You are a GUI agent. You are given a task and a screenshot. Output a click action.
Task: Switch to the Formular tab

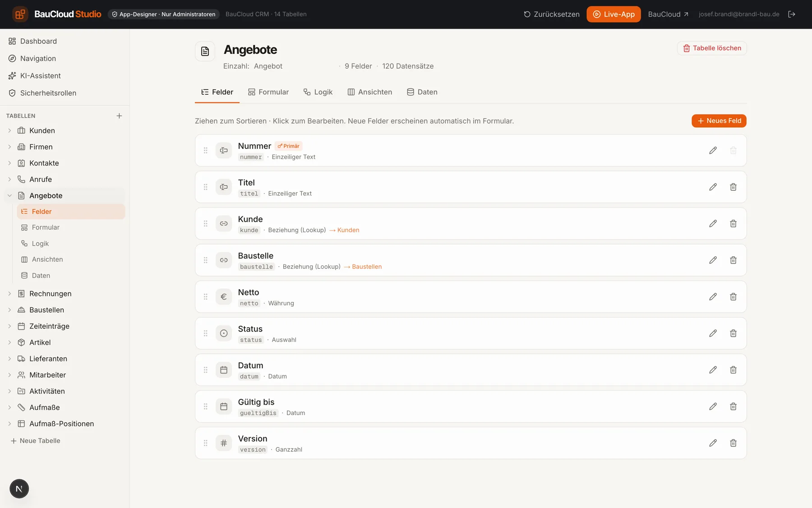point(268,92)
